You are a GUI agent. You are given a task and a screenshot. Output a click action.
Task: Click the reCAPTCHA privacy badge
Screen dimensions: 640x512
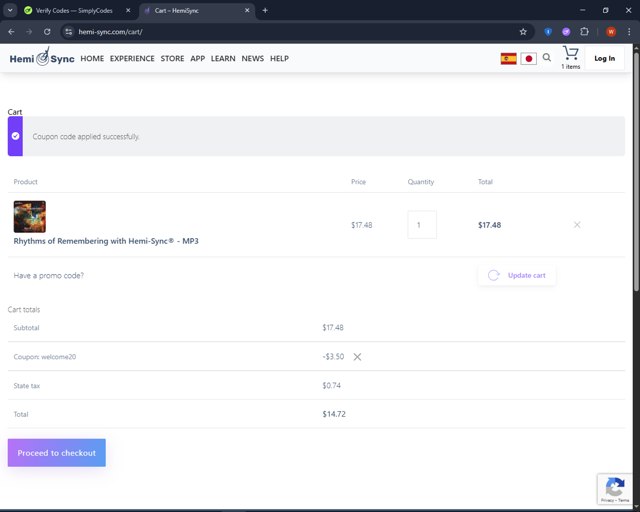(x=615, y=489)
